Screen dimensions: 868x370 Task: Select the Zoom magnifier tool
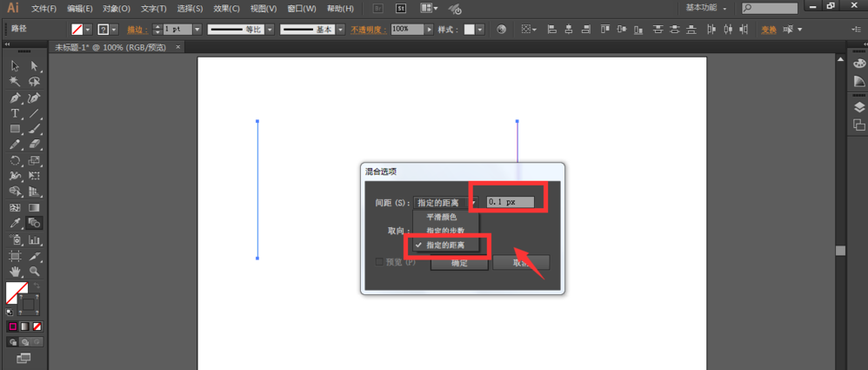pos(35,272)
